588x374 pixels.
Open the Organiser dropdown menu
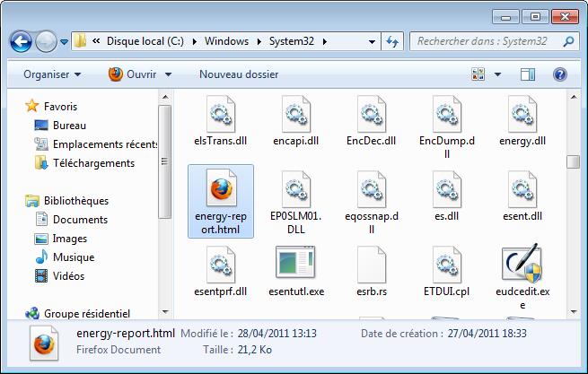(52, 74)
